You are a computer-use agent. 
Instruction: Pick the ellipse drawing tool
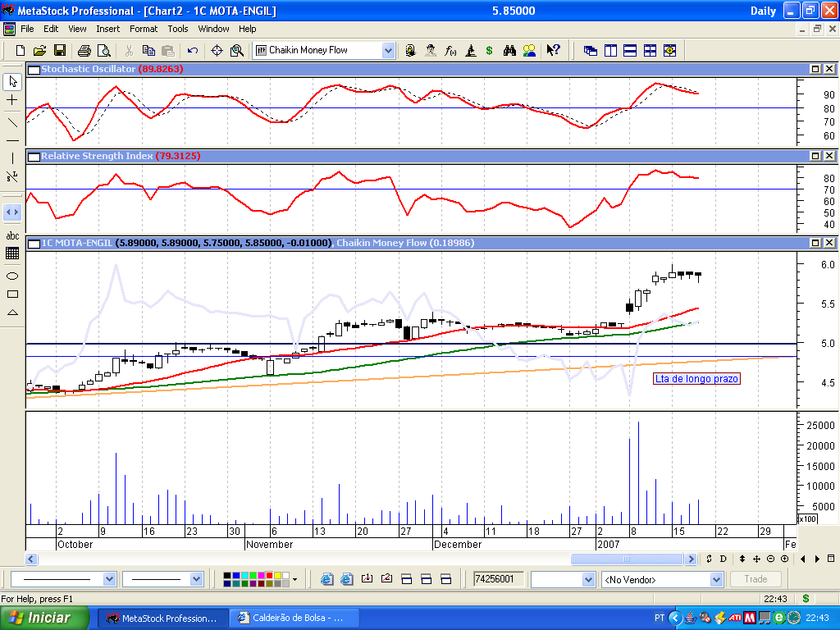click(x=12, y=276)
